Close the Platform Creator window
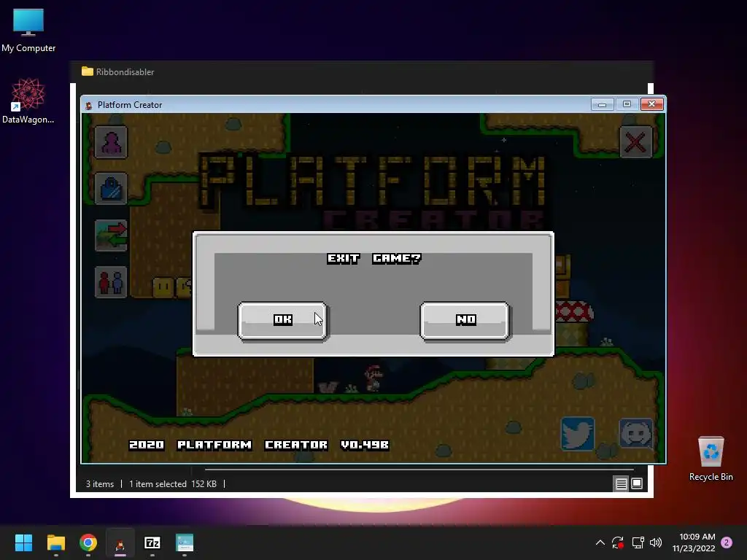747x560 pixels. pyautogui.click(x=651, y=104)
